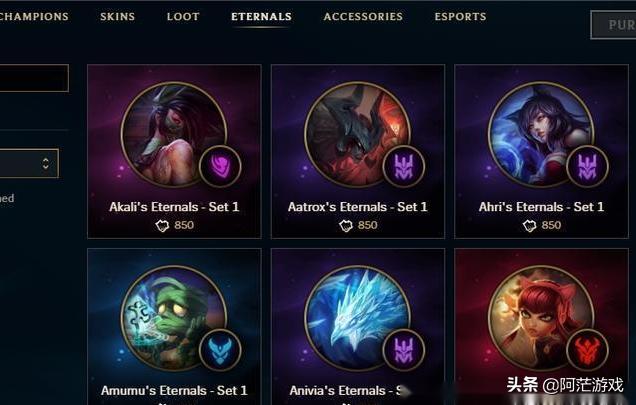This screenshot has width=636, height=405.
Task: Open the sort dropdown in left sidebar
Action: [29, 163]
